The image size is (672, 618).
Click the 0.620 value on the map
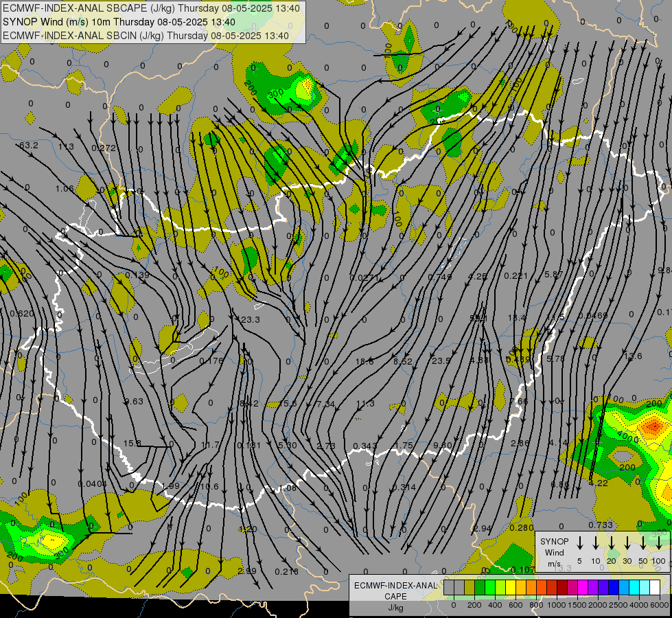[x=21, y=314]
